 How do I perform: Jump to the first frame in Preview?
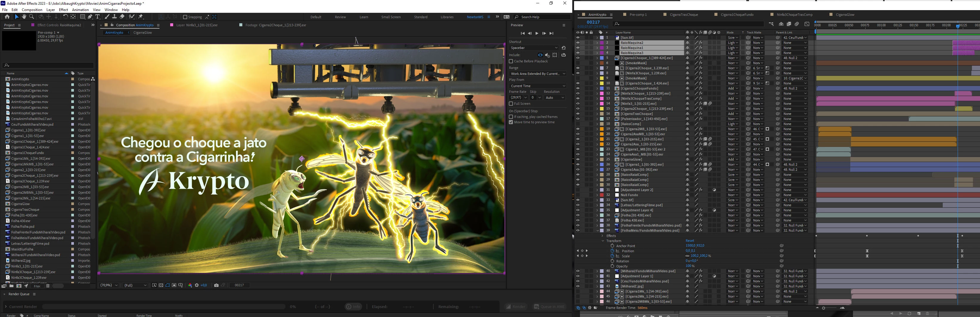522,33
